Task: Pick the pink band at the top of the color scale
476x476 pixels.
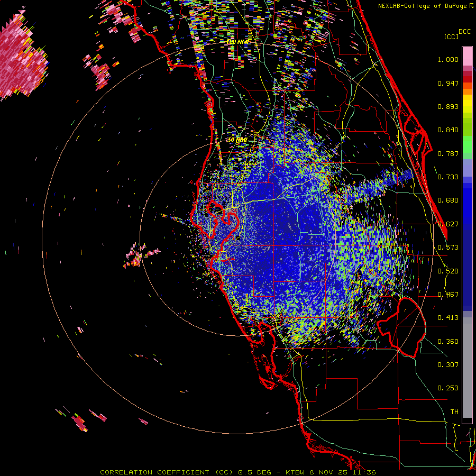Action: 467,57
